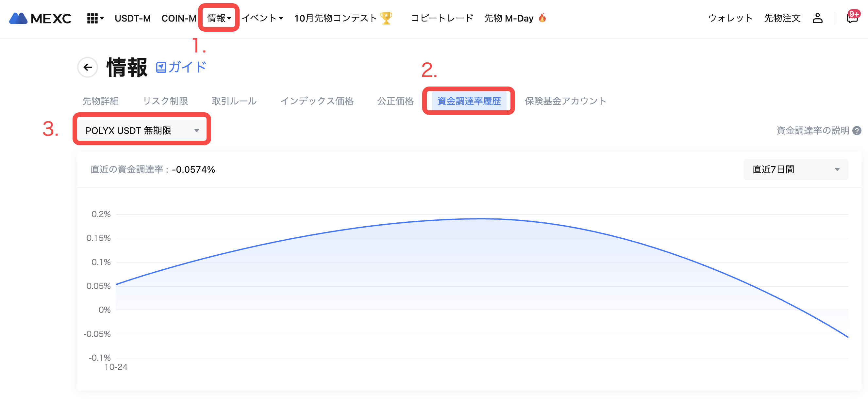Image resolution: width=868 pixels, height=399 pixels.
Task: Click the trophy icon next to 先物コンテスト
Action: coord(386,18)
